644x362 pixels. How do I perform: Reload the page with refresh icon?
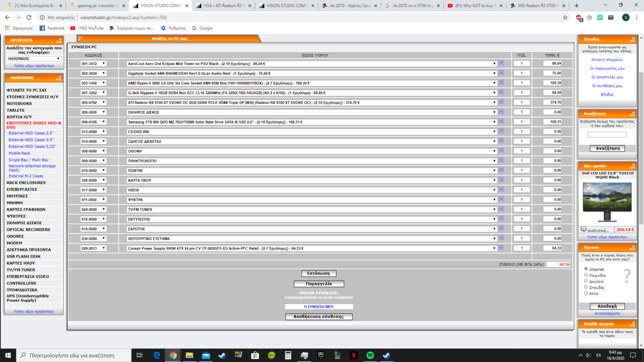(x=29, y=17)
